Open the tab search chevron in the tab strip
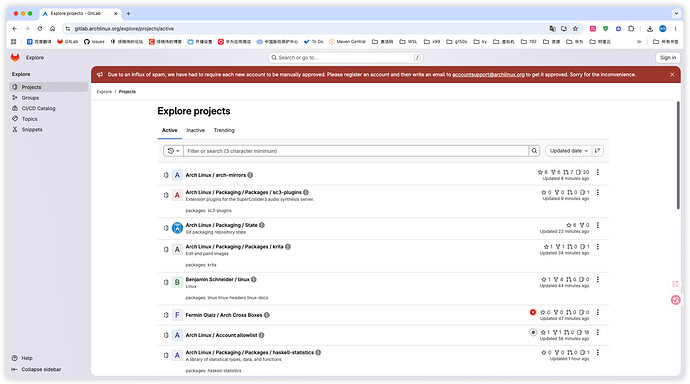 [676, 13]
